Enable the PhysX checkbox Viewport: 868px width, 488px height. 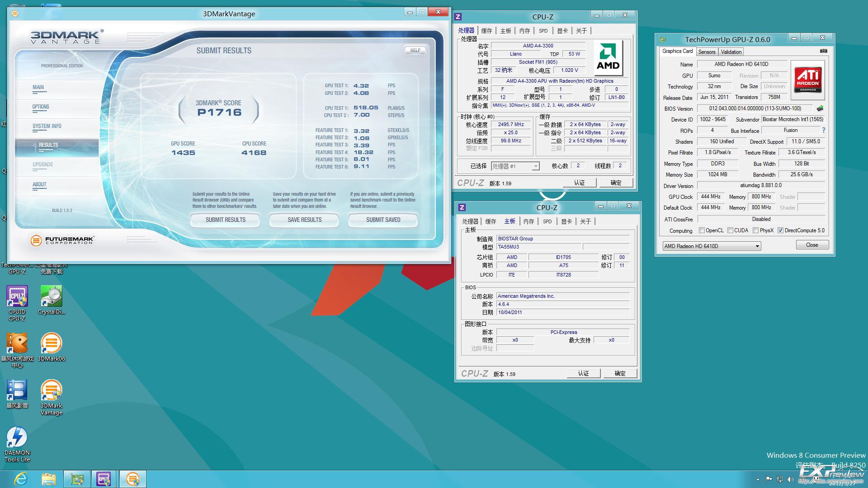click(755, 230)
